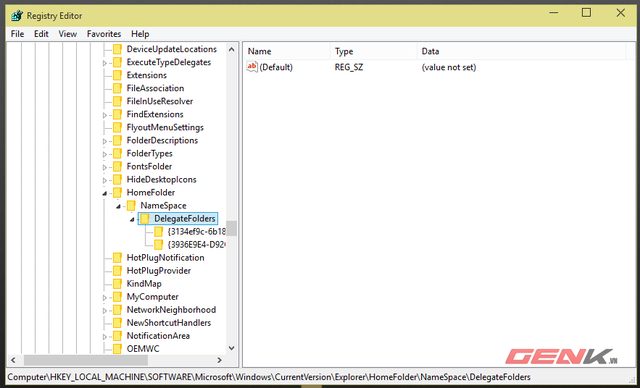
Task: Select the OEMWC key label
Action: (x=143, y=349)
